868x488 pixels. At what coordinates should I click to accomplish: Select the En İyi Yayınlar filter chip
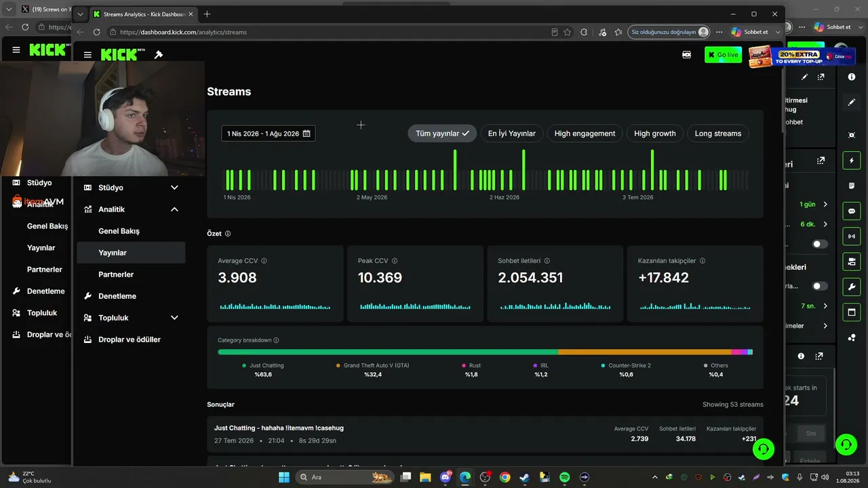(x=512, y=134)
